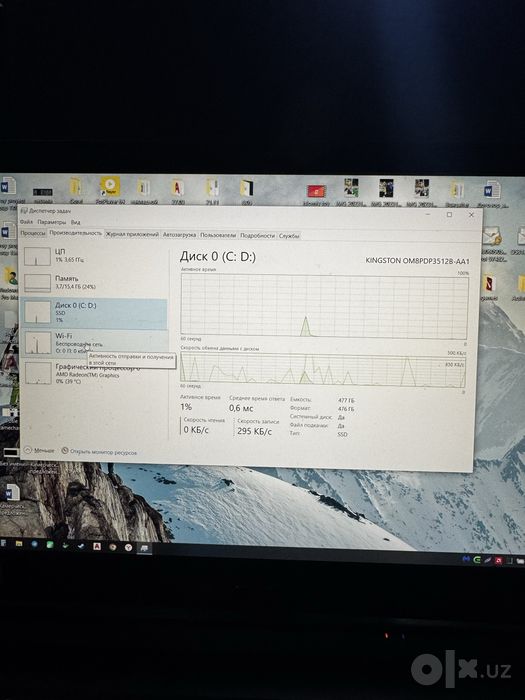This screenshot has width=525, height=700.
Task: Select the Производительность tab
Action: click(75, 233)
